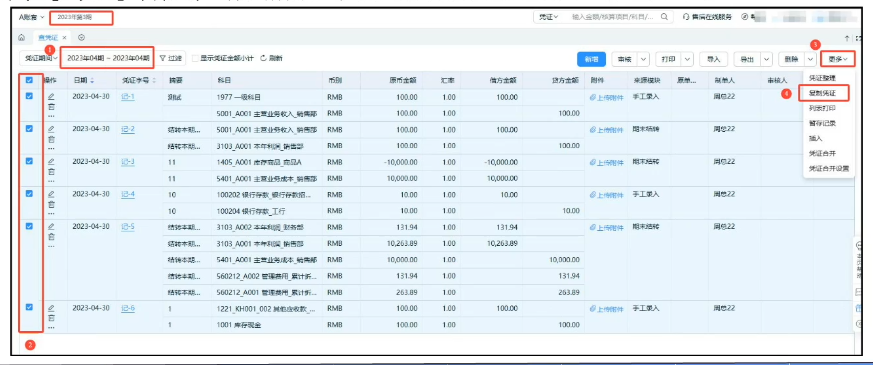This screenshot has width=873, height=365.
Task: Open the tab list circle icon
Action: pyautogui.click(x=81, y=37)
